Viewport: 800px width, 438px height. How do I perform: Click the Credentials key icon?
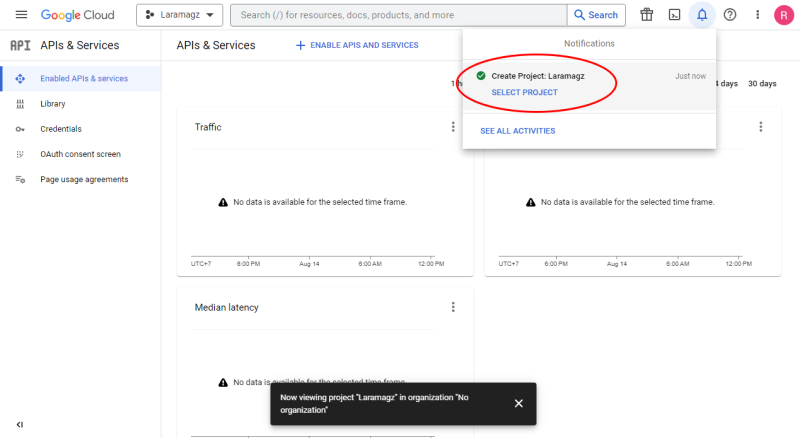20,129
